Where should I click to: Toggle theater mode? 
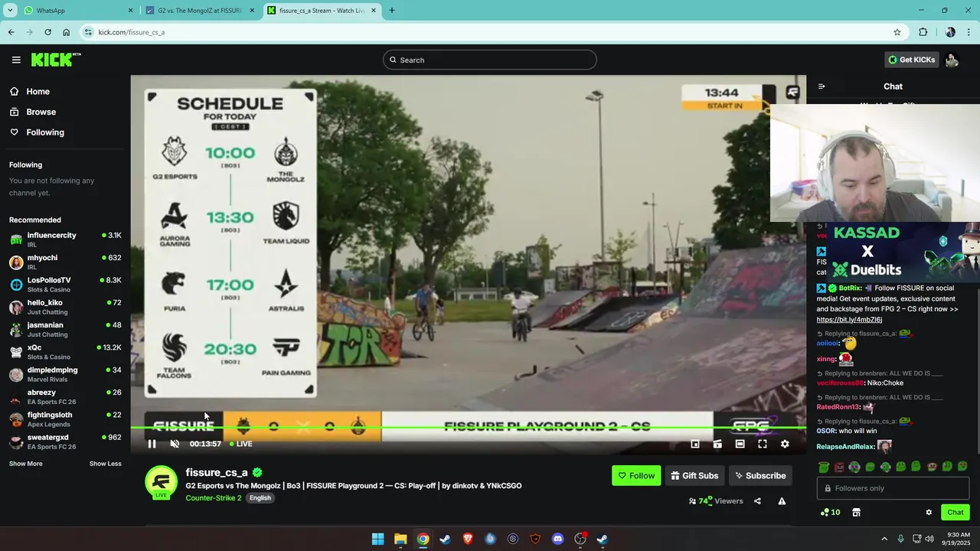click(x=740, y=444)
